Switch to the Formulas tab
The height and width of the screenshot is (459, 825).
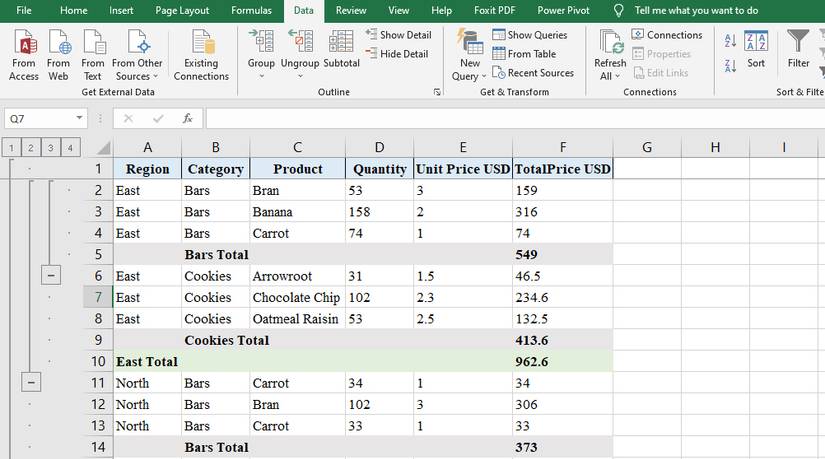click(251, 10)
